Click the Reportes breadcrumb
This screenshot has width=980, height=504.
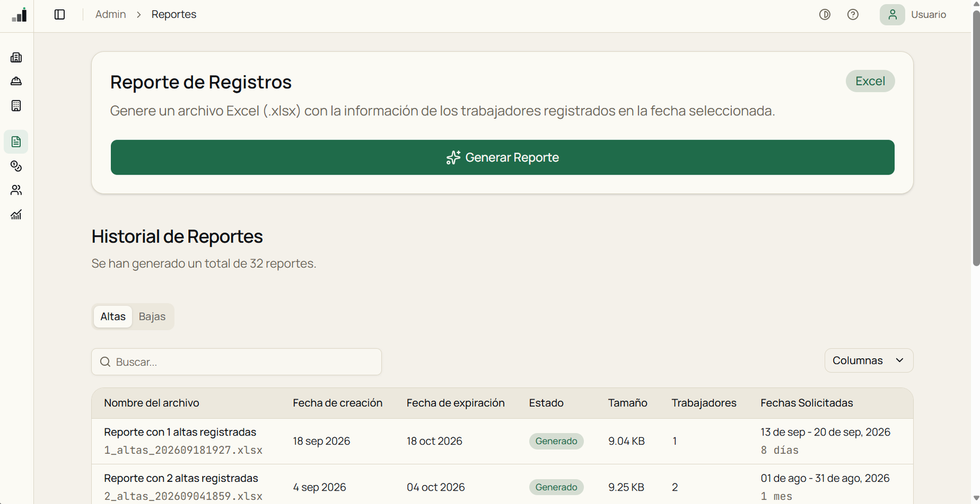coord(174,15)
